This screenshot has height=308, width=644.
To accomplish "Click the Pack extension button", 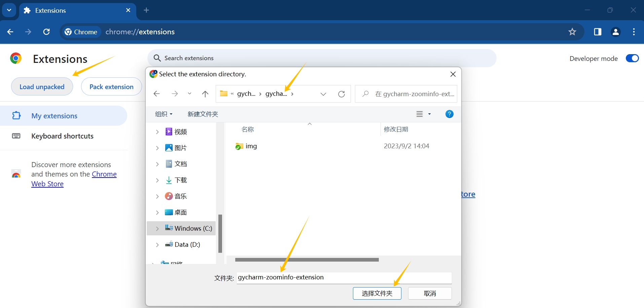I will coord(111,87).
